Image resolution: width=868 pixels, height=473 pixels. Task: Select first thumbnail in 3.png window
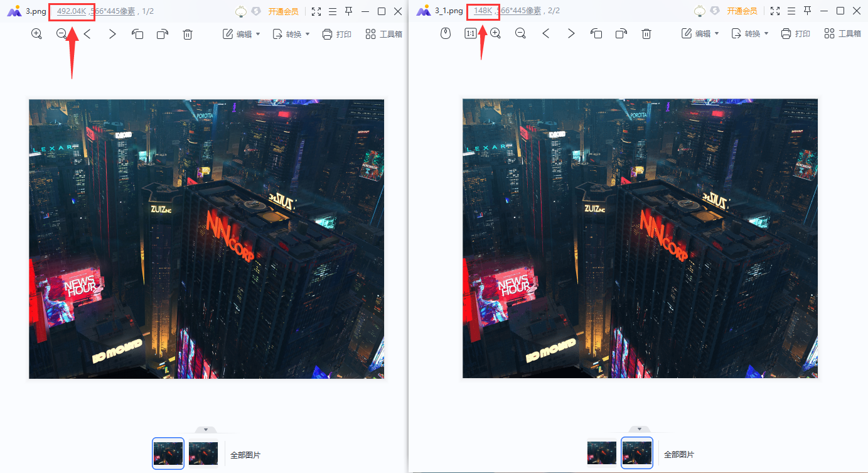point(168,453)
